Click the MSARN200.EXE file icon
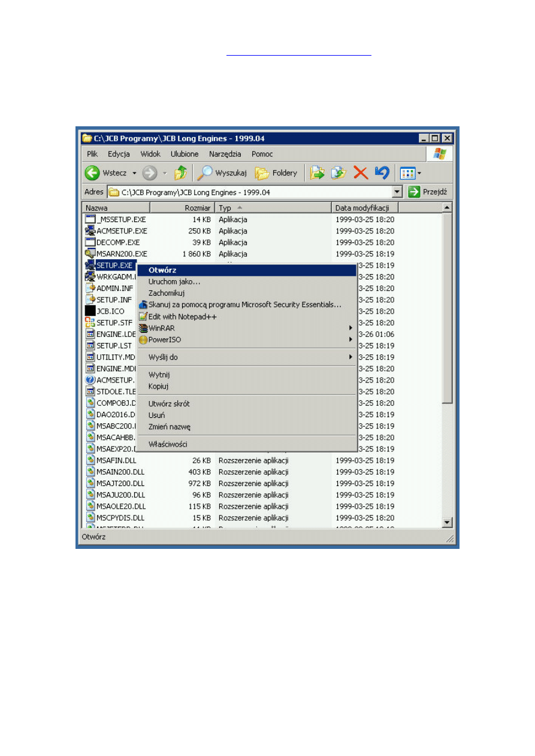The width and height of the screenshot is (535, 756). pyautogui.click(x=90, y=254)
